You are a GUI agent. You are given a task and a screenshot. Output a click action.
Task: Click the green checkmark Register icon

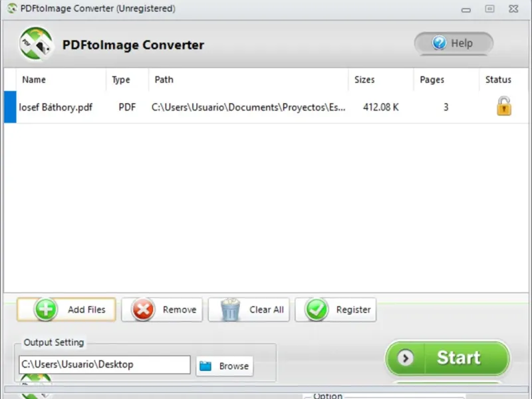coord(317,309)
